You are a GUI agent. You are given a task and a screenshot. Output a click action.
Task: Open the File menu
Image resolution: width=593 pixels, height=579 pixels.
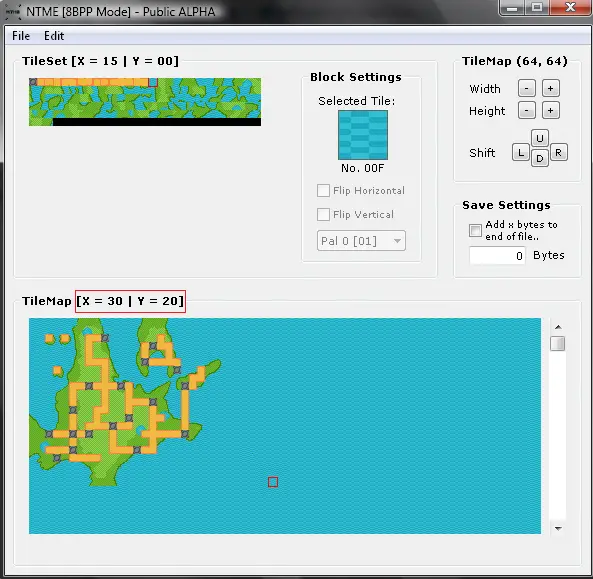pyautogui.click(x=21, y=36)
